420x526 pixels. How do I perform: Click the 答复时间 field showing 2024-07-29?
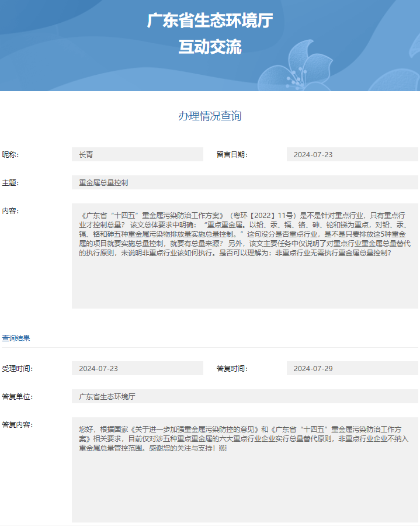[352, 369]
